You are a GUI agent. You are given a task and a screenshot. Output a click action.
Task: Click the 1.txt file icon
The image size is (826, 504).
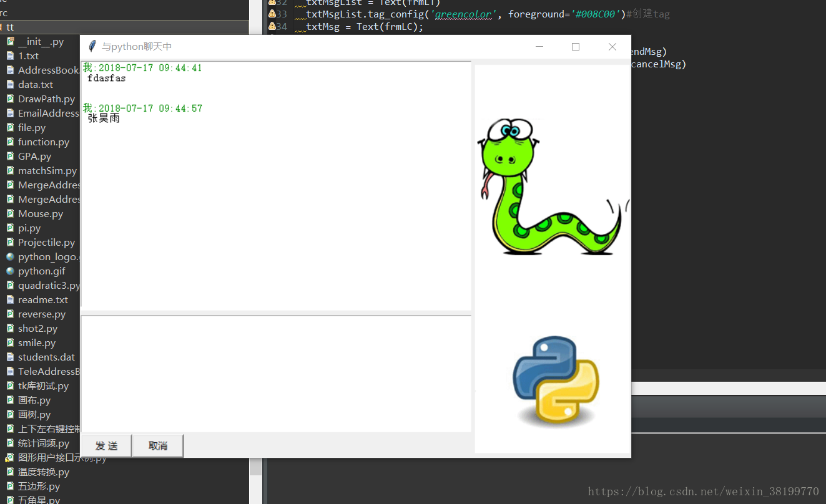click(10, 56)
